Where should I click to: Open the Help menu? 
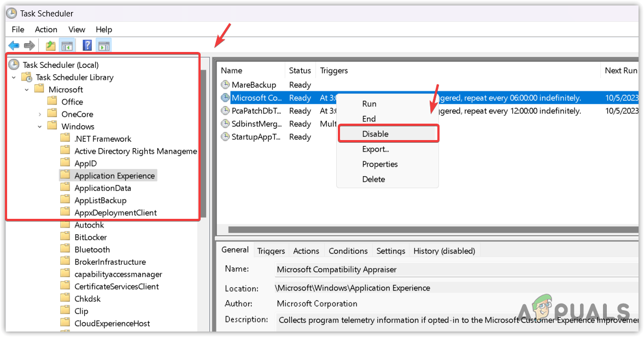pyautogui.click(x=104, y=30)
